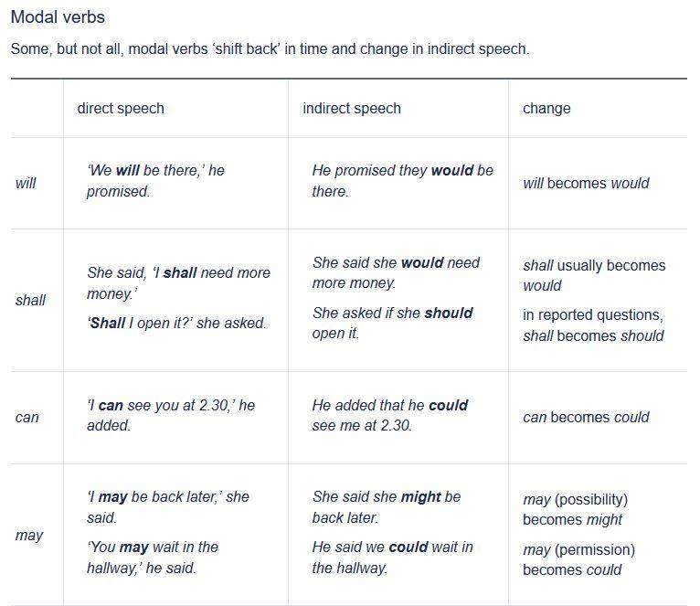Select the 'may' row label
Viewport: 700px width, 606px height.
click(29, 535)
